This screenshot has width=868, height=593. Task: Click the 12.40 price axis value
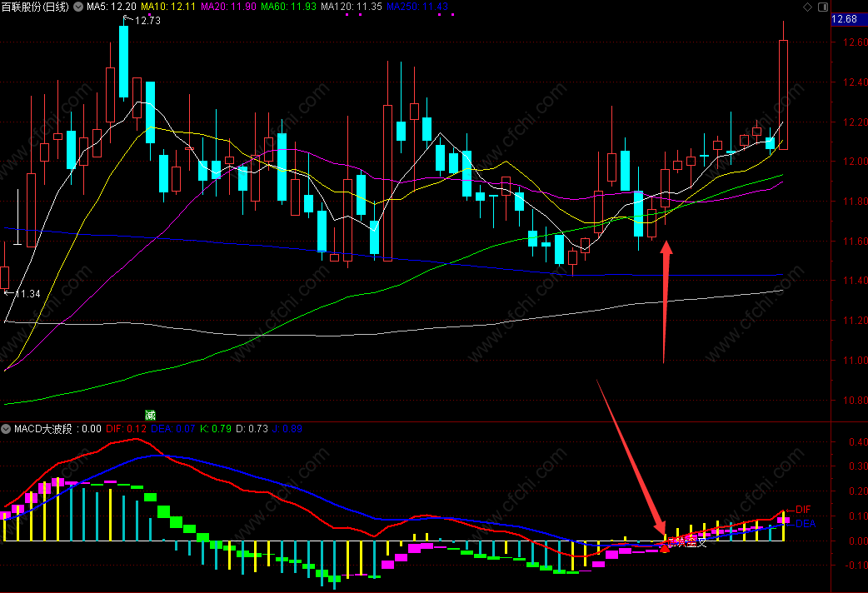coord(856,82)
